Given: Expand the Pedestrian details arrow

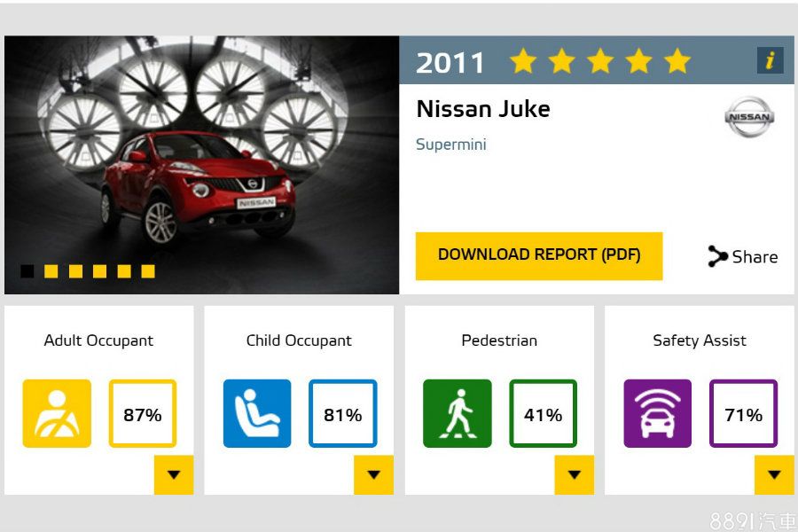Looking at the screenshot, I should (574, 474).
